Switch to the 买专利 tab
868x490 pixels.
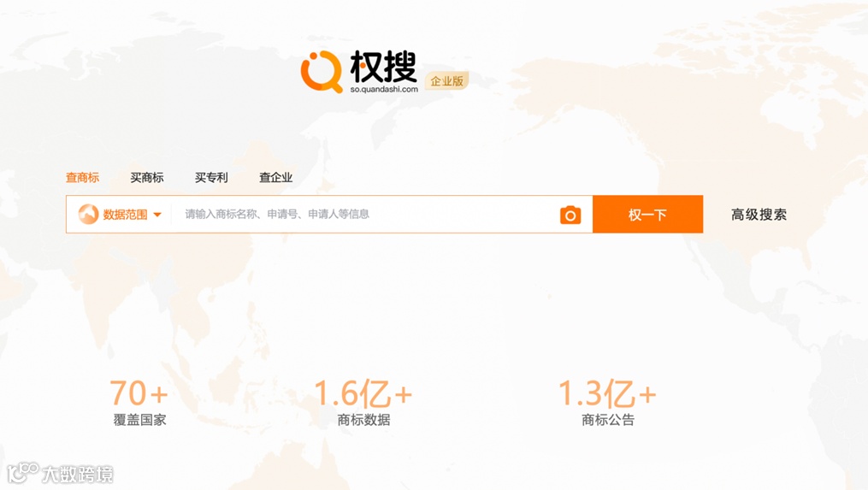(x=211, y=177)
